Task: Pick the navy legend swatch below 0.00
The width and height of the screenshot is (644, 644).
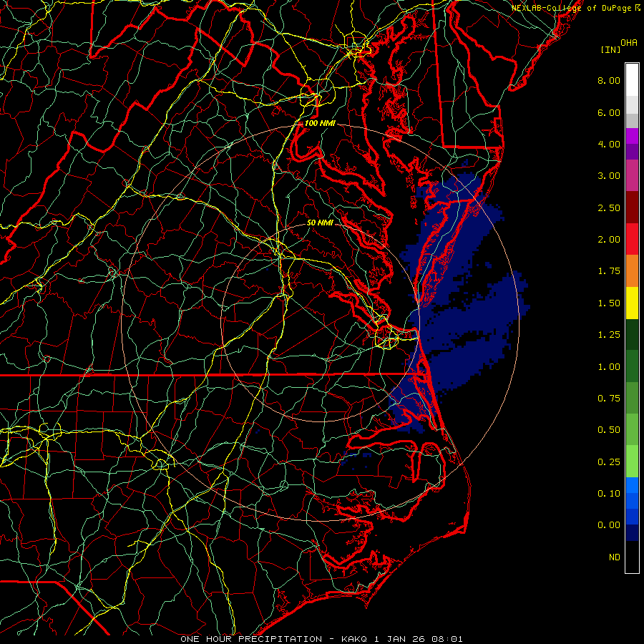Action: (632, 532)
